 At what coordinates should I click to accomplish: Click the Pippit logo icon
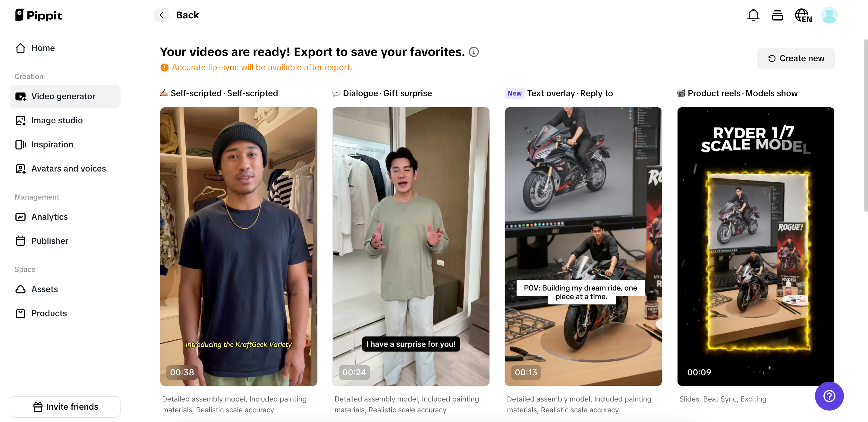20,15
